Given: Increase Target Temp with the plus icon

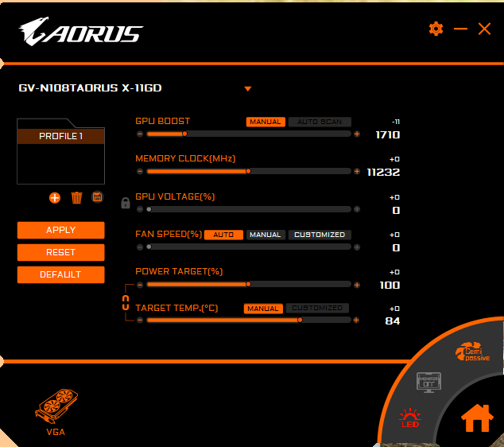Looking at the screenshot, I should coord(356,321).
